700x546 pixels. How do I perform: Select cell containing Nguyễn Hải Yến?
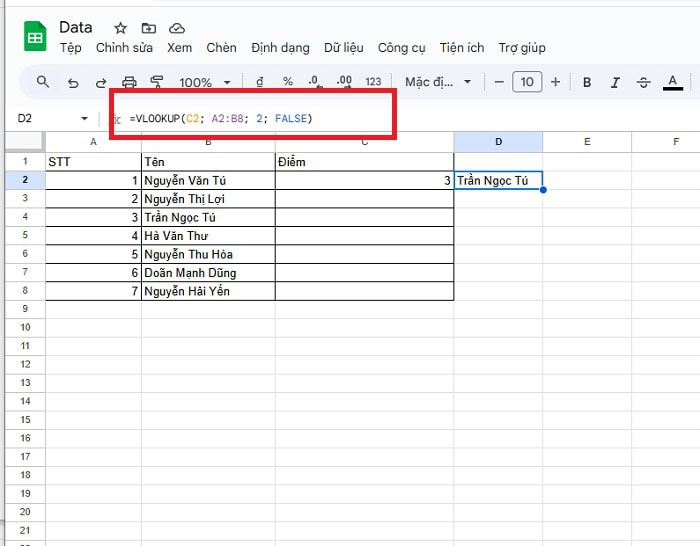[x=208, y=291]
